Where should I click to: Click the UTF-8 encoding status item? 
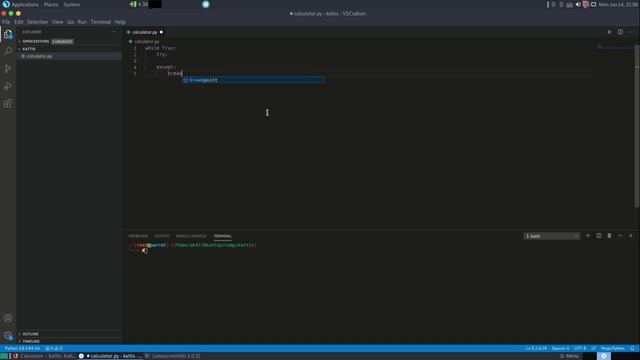pyautogui.click(x=580, y=348)
